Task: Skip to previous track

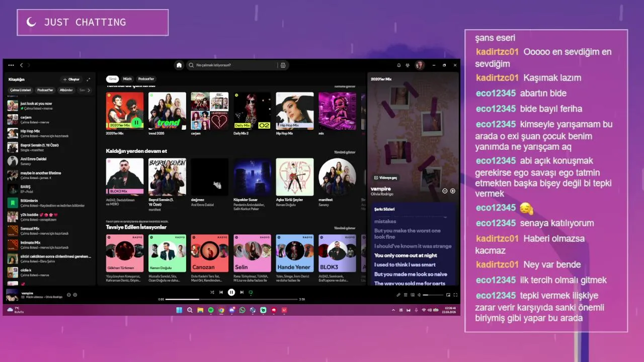Action: 221,292
